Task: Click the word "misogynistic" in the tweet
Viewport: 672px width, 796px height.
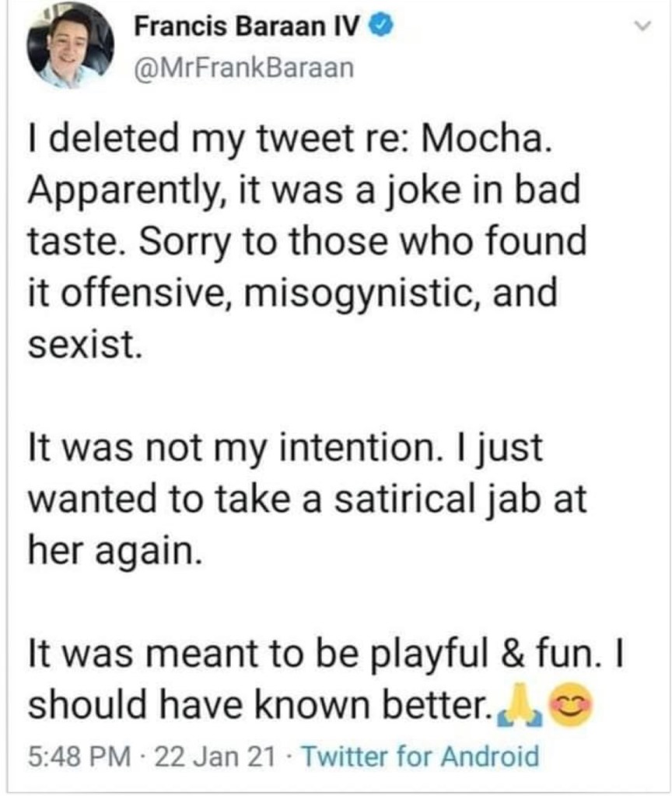Action: [352, 293]
